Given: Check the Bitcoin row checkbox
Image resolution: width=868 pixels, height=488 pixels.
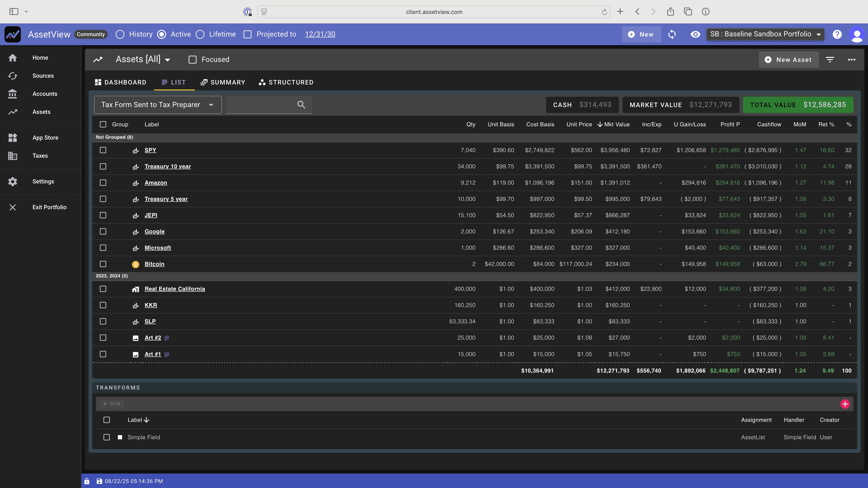Looking at the screenshot, I should point(103,264).
